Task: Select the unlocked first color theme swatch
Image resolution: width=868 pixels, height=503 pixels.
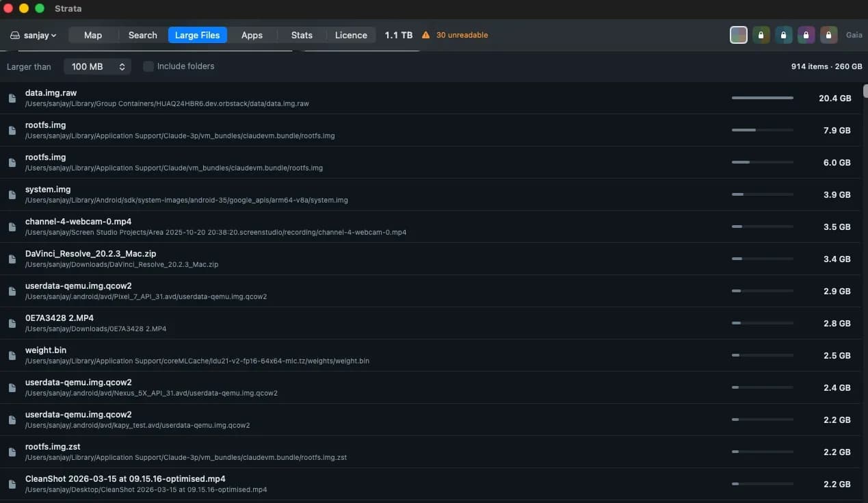Action: pyautogui.click(x=739, y=35)
